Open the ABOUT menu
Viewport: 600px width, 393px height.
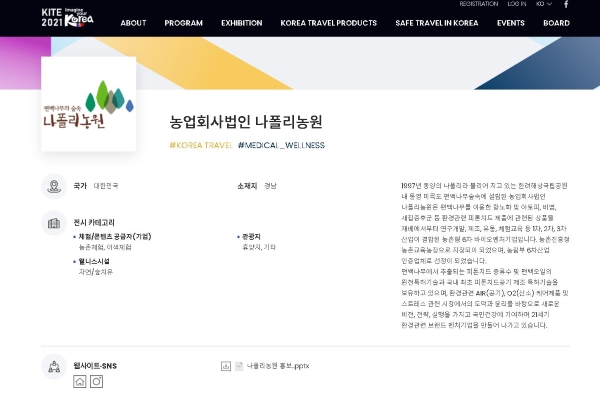133,23
